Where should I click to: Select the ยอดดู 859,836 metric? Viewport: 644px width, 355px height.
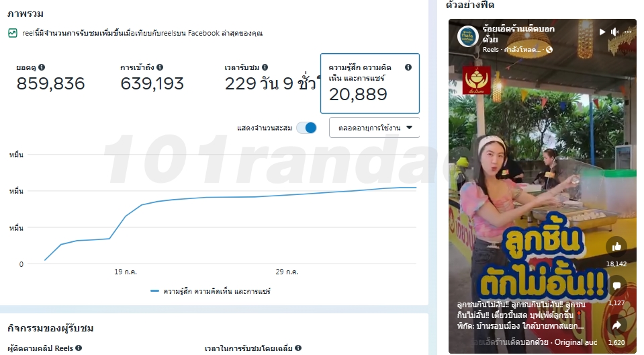click(50, 78)
